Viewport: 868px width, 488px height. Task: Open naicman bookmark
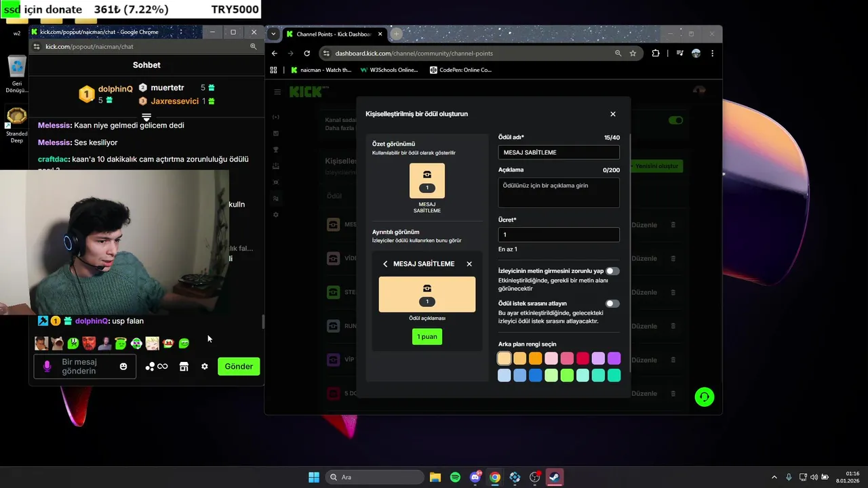[321, 70]
